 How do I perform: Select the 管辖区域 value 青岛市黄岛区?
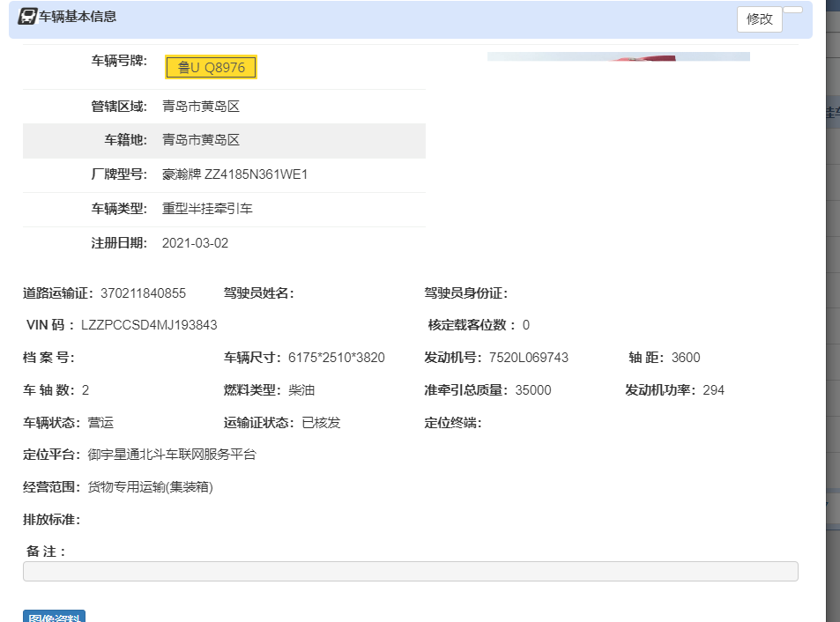pyautogui.click(x=201, y=107)
